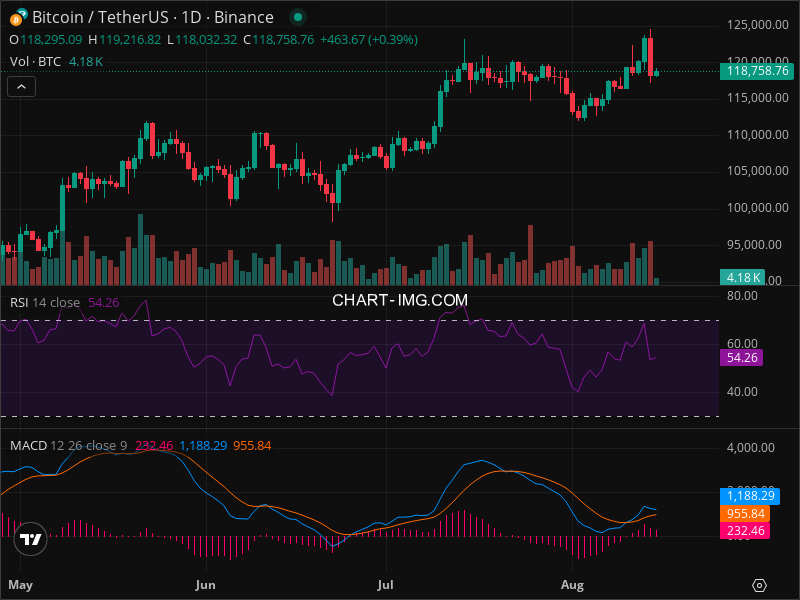
Task: Select the MACD 12 26 close 9 legend
Action: 68,445
